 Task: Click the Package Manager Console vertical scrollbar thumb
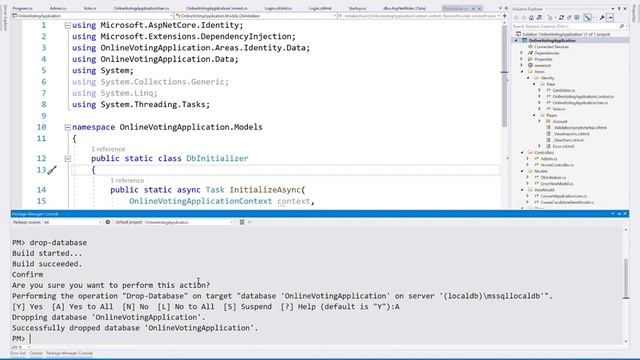[x=626, y=278]
